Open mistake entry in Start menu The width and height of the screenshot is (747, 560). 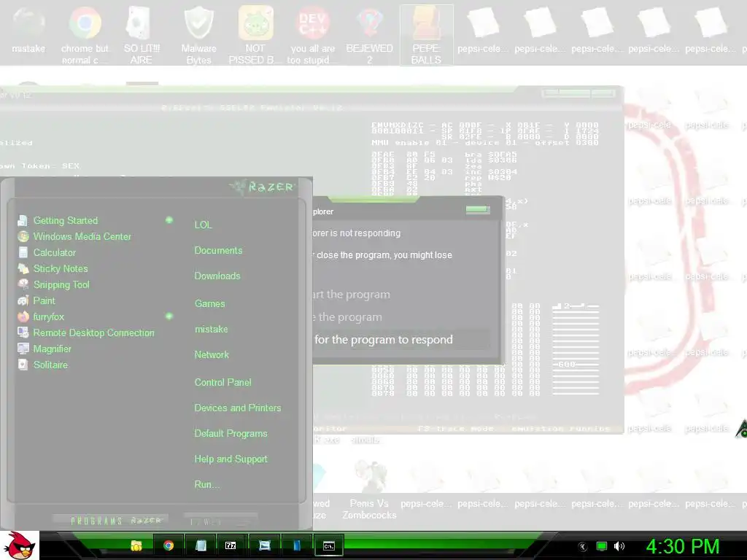point(211,330)
